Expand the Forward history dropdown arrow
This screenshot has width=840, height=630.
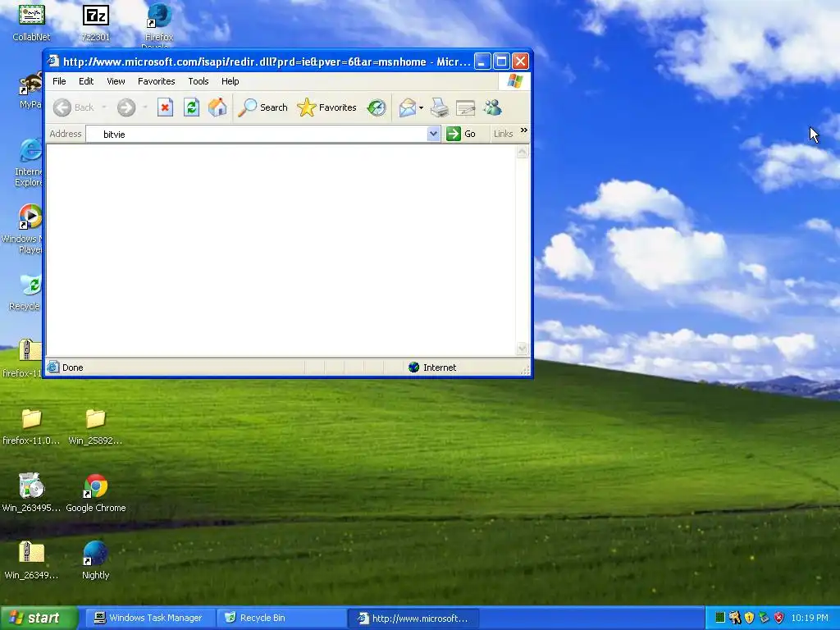(x=144, y=107)
